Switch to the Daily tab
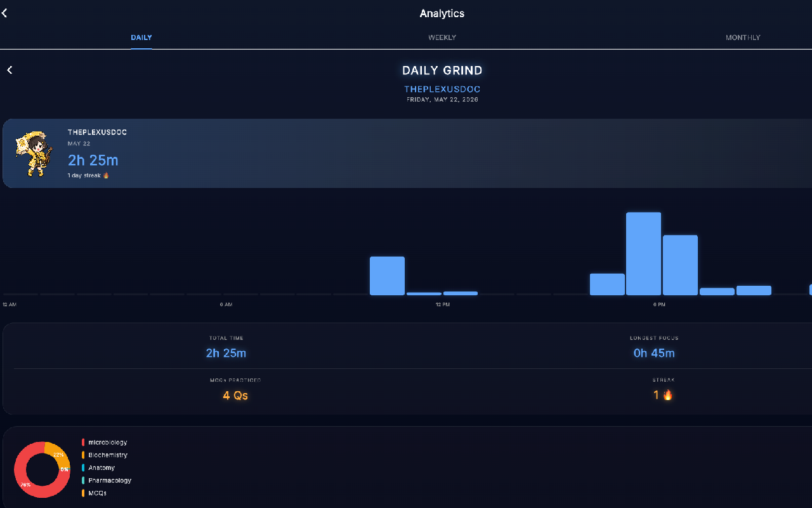This screenshot has height=508, width=812. [x=141, y=37]
